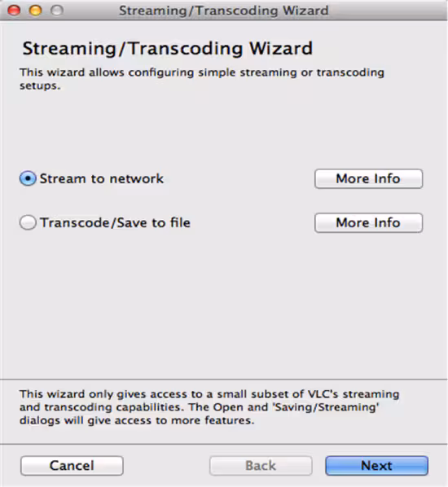Viewport: 448px width, 487px height.
Task: Click the footer note about VLC's capabilities
Action: pos(209,407)
